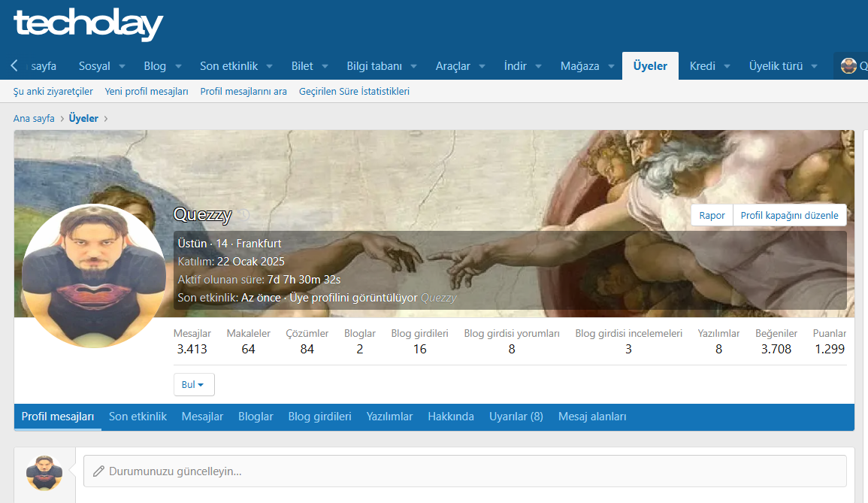Click Profil kapağını düzenle button
The image size is (868, 503).
click(789, 216)
